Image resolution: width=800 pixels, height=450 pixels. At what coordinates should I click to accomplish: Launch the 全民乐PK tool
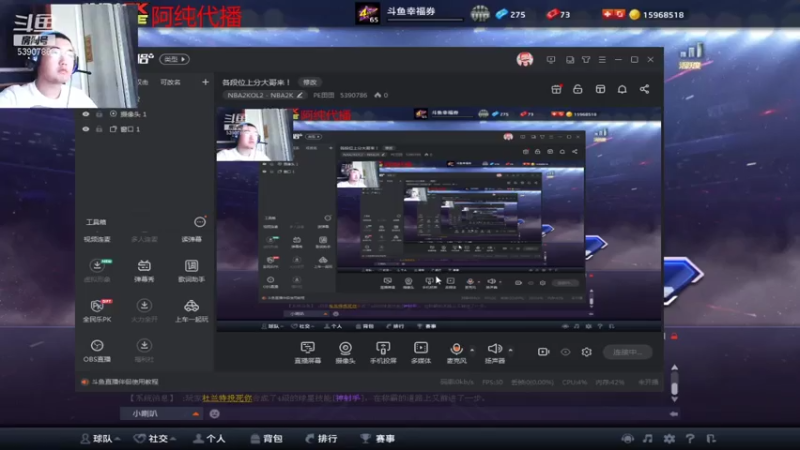tap(97, 310)
